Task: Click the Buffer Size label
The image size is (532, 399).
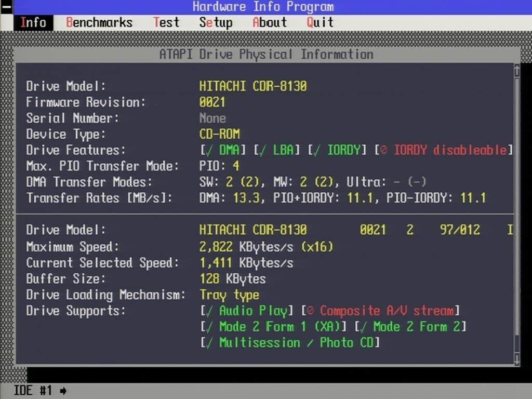Action: click(x=66, y=279)
